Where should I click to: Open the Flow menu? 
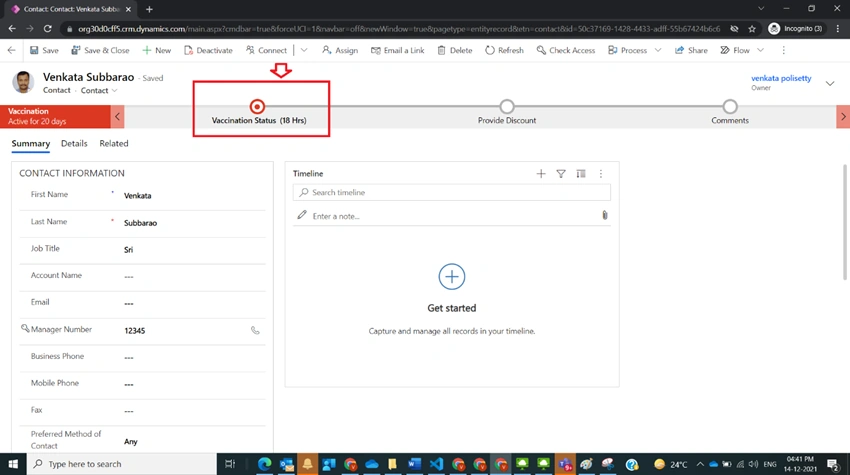point(742,50)
